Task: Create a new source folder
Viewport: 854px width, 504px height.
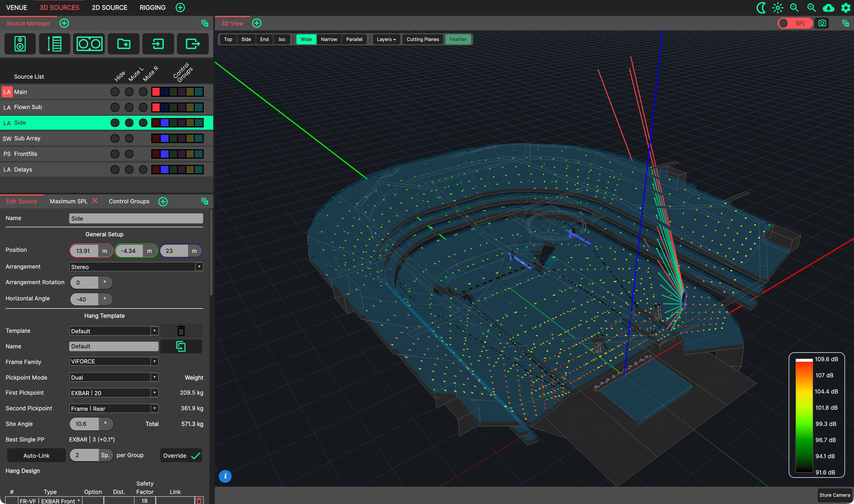Action: click(x=124, y=44)
